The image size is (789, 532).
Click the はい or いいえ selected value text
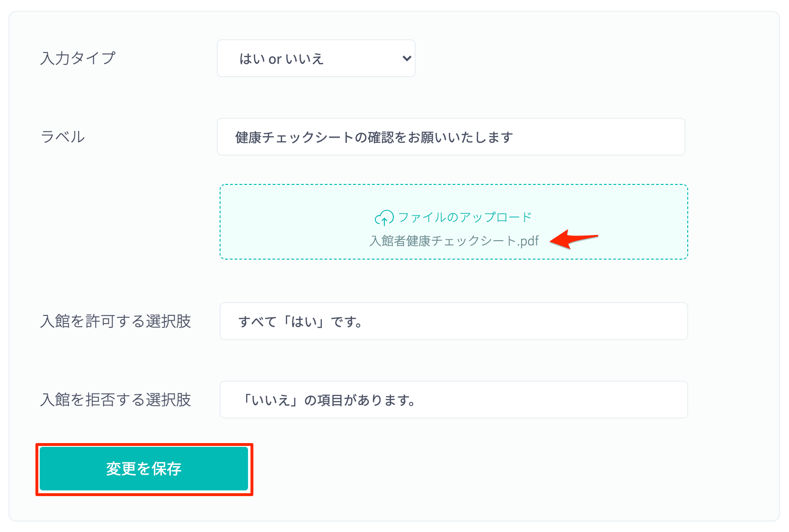282,59
